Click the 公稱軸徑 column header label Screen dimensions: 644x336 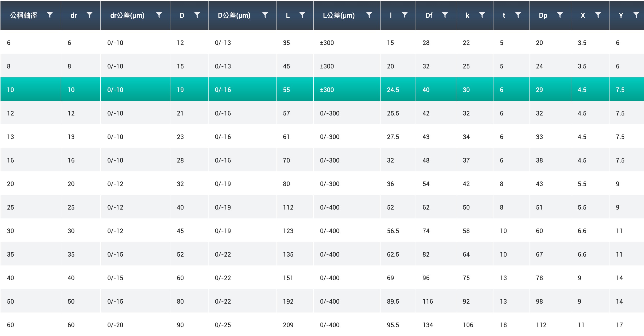[24, 15]
